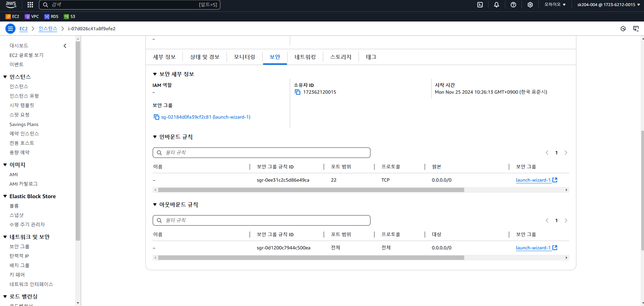Open the S3 favorite shortcut
The width and height of the screenshot is (644, 306).
(70, 17)
